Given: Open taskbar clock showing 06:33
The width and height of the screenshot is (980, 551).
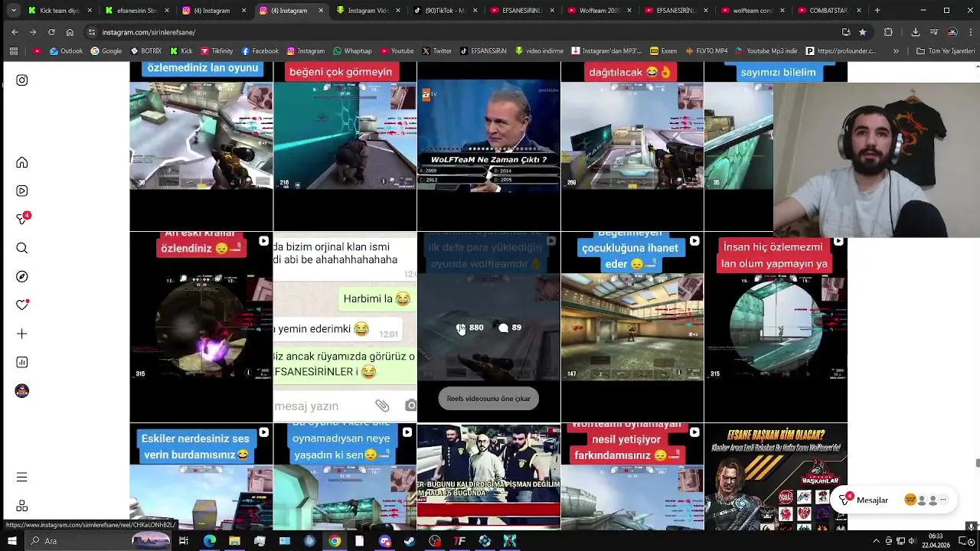Looking at the screenshot, I should pos(936,540).
